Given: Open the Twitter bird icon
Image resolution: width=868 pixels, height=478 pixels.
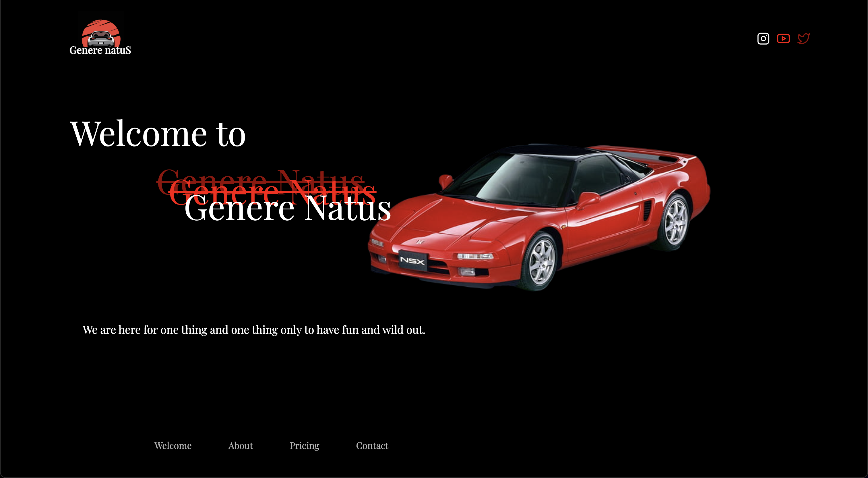Looking at the screenshot, I should point(804,38).
